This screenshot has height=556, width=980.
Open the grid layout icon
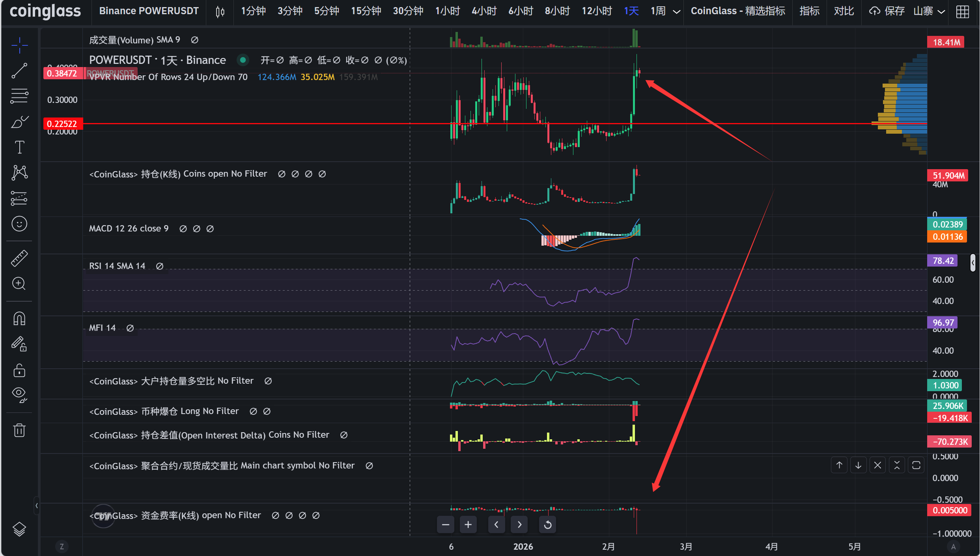[962, 11]
